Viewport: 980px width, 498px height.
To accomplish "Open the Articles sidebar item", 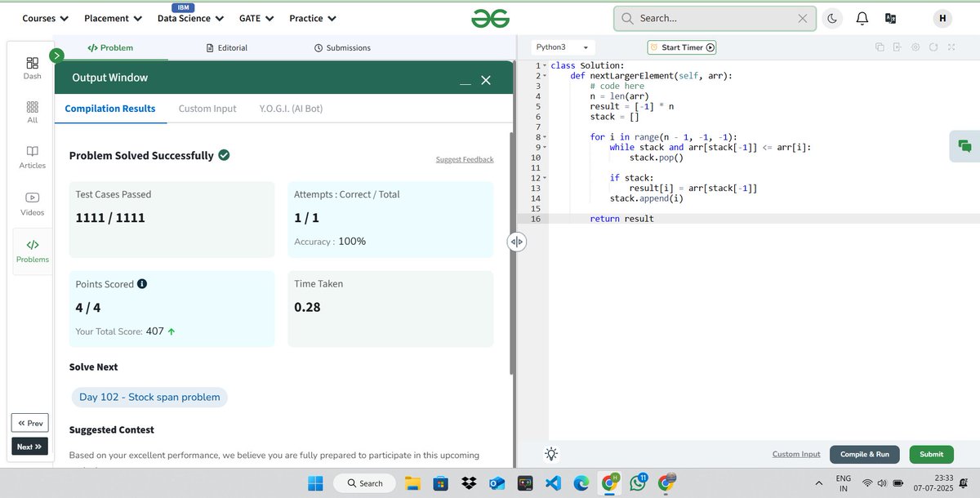I will click(32, 158).
